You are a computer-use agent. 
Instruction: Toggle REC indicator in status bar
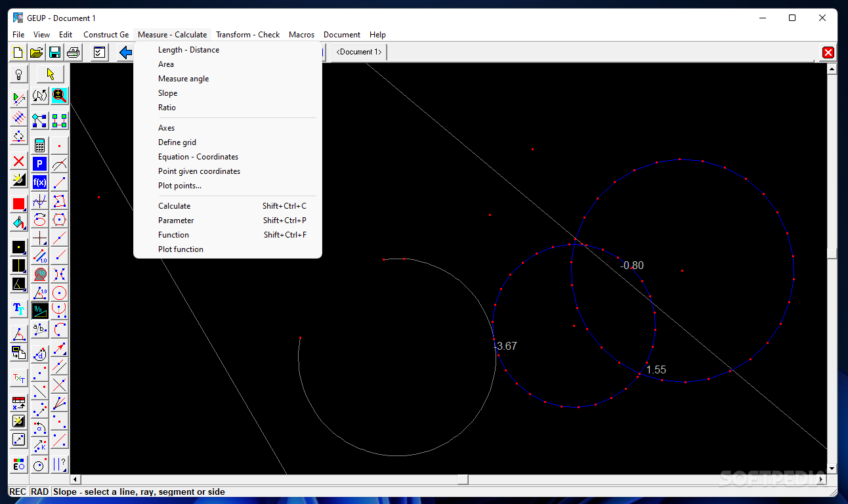[x=18, y=492]
